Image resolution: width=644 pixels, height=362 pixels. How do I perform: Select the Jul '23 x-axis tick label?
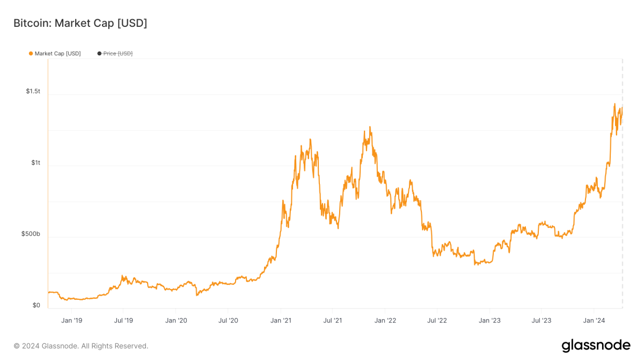pyautogui.click(x=541, y=321)
